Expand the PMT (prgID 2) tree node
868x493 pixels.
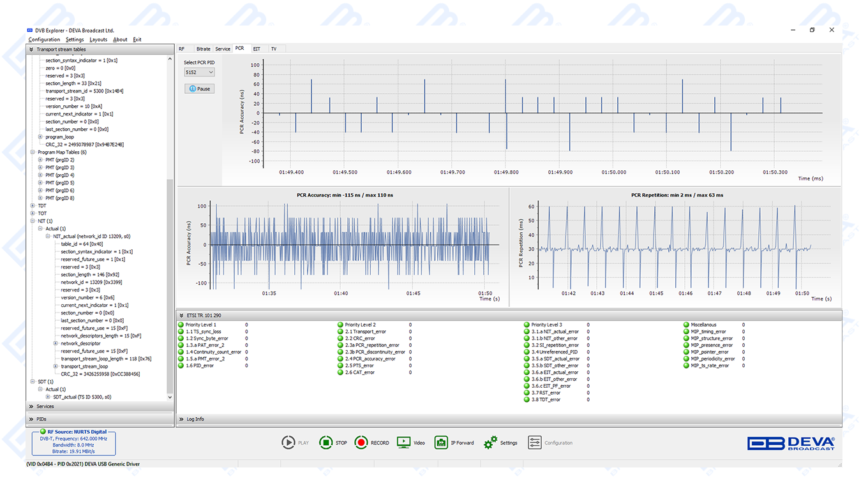click(40, 160)
